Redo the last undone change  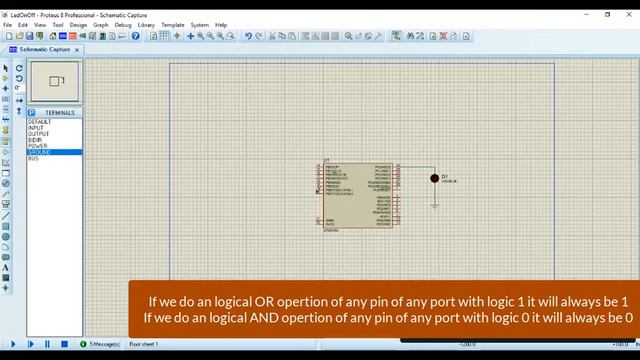coord(259,36)
